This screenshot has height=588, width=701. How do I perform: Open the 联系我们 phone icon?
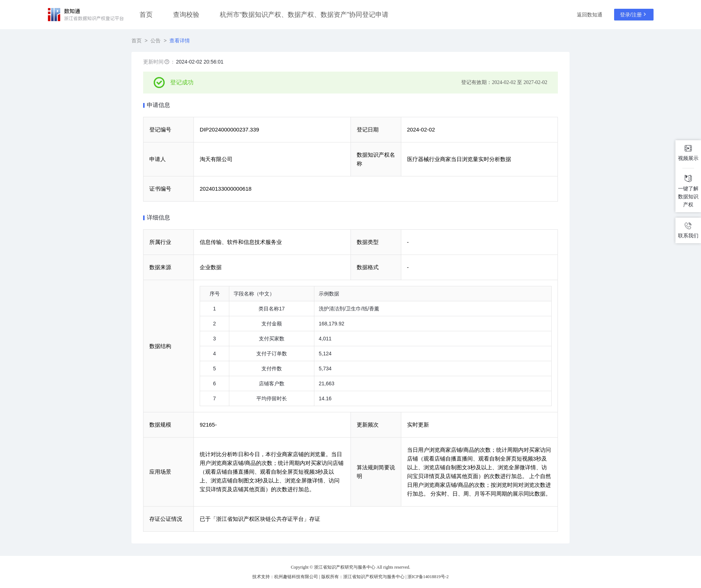(x=688, y=226)
